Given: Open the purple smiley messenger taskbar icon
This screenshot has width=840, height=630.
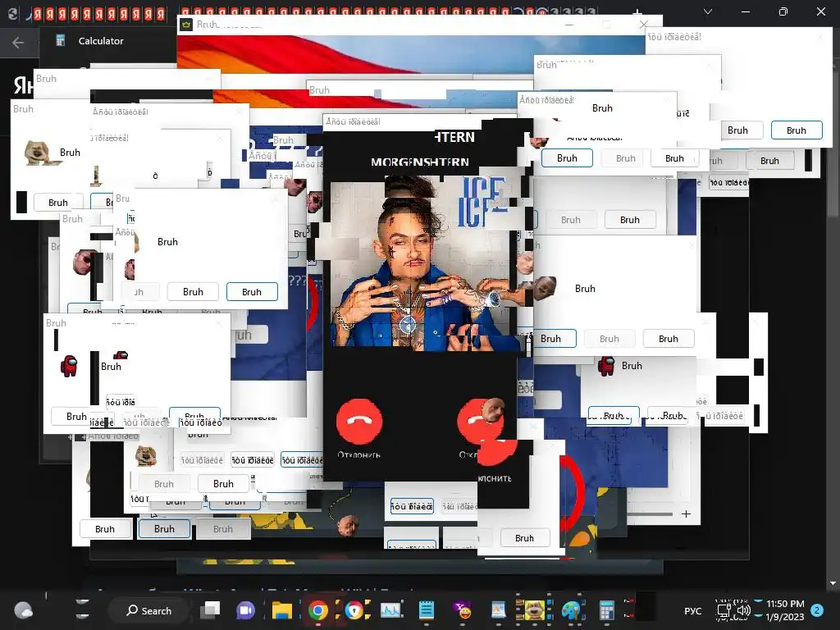Looking at the screenshot, I should click(463, 610).
